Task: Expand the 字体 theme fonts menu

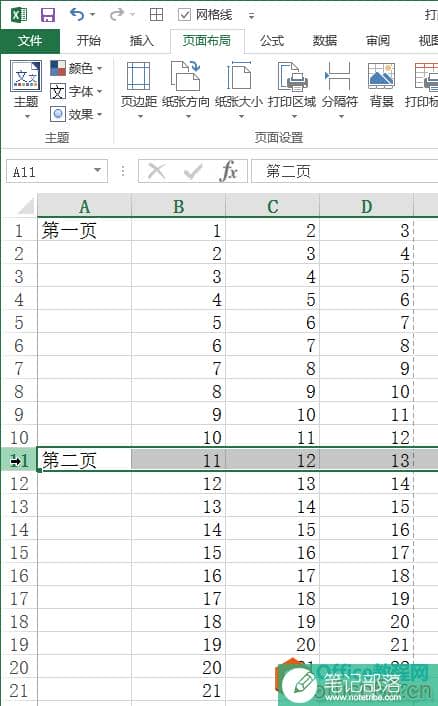Action: [76, 91]
